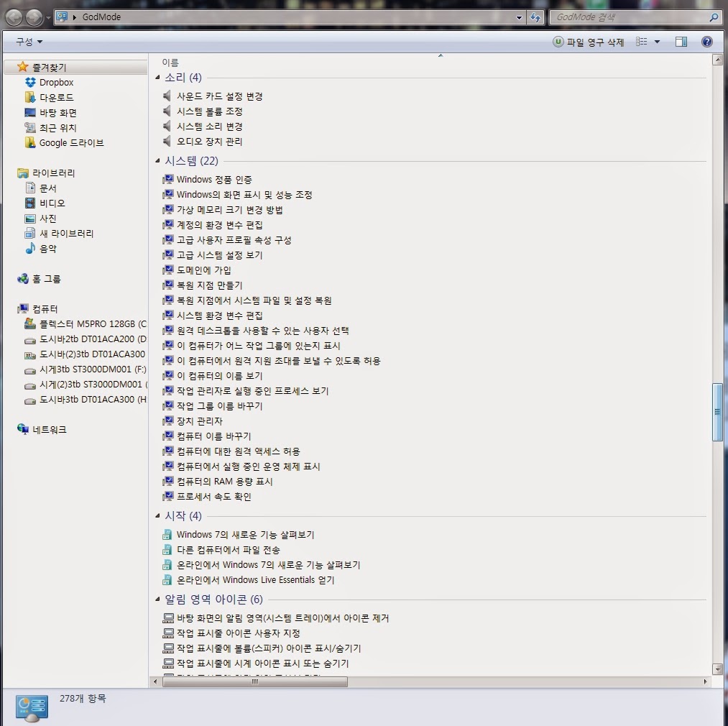Collapse the 알림 영역 아이콘 (6) group
This screenshot has height=726, width=728.
click(x=157, y=599)
